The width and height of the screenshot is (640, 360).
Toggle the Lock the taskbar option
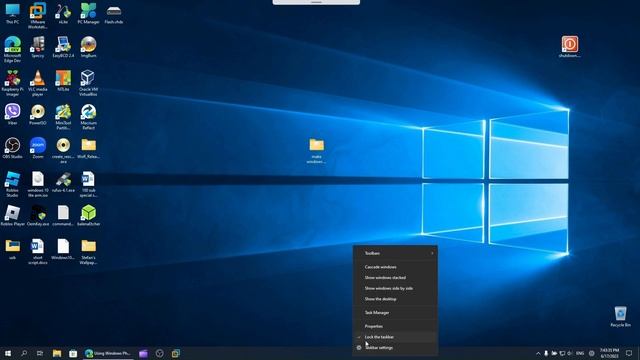point(395,337)
